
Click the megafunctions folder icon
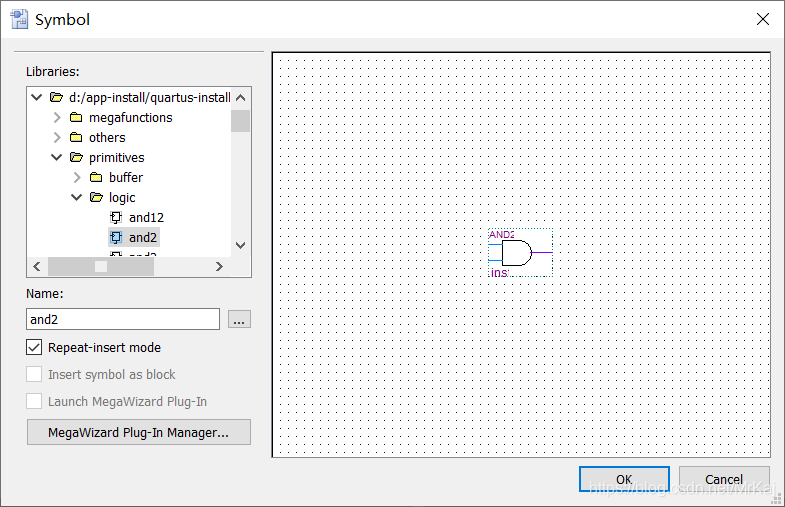[76, 118]
